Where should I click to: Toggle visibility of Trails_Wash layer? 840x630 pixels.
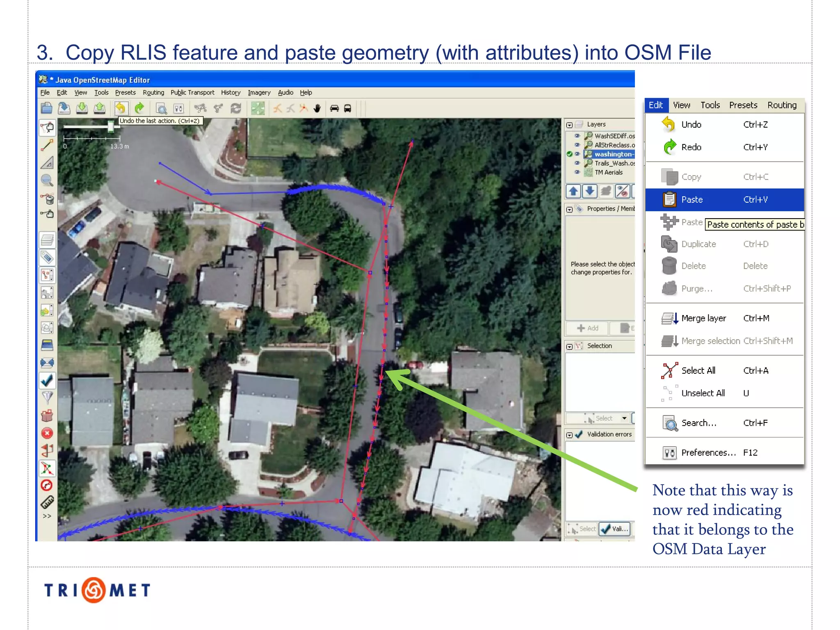tap(577, 163)
